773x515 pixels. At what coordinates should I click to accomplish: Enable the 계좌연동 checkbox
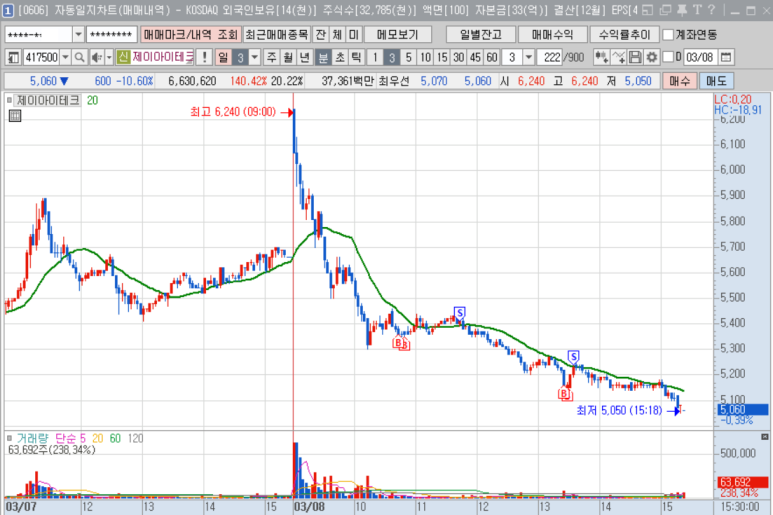[x=669, y=34]
